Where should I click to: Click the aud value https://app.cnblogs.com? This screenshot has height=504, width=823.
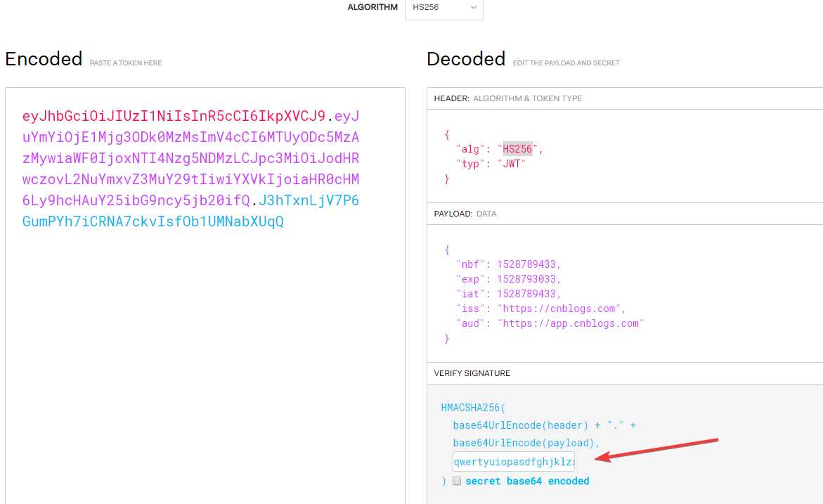pos(571,323)
